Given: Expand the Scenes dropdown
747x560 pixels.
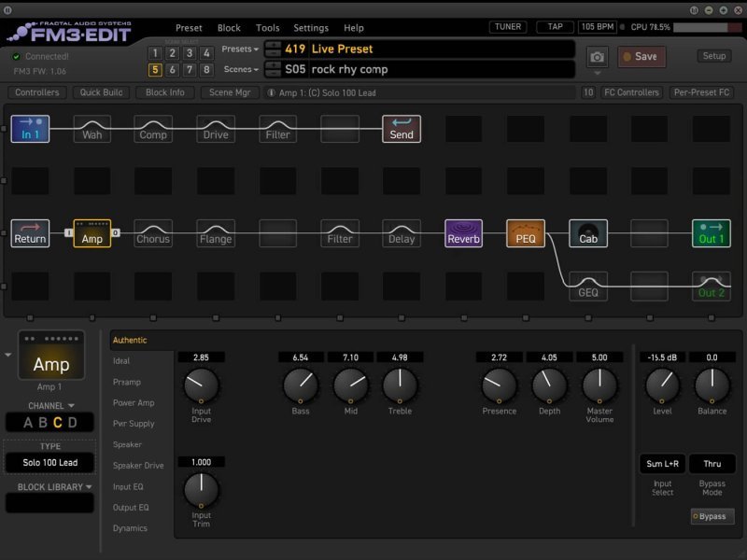Looking at the screenshot, I should (x=239, y=69).
